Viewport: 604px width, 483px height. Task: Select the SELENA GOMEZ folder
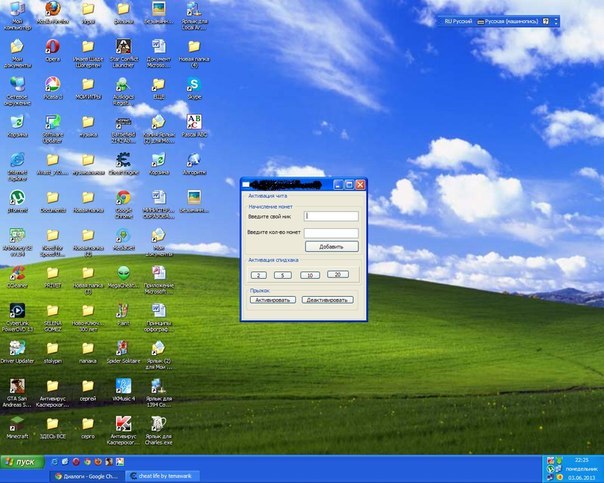tap(53, 318)
